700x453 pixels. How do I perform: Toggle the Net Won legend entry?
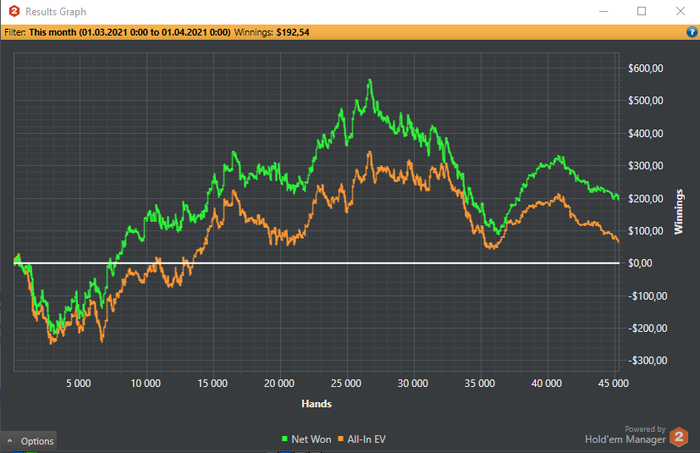point(306,439)
